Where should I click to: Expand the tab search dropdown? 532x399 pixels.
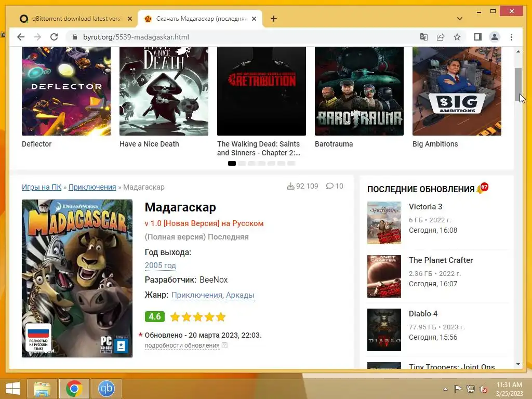[x=460, y=19]
